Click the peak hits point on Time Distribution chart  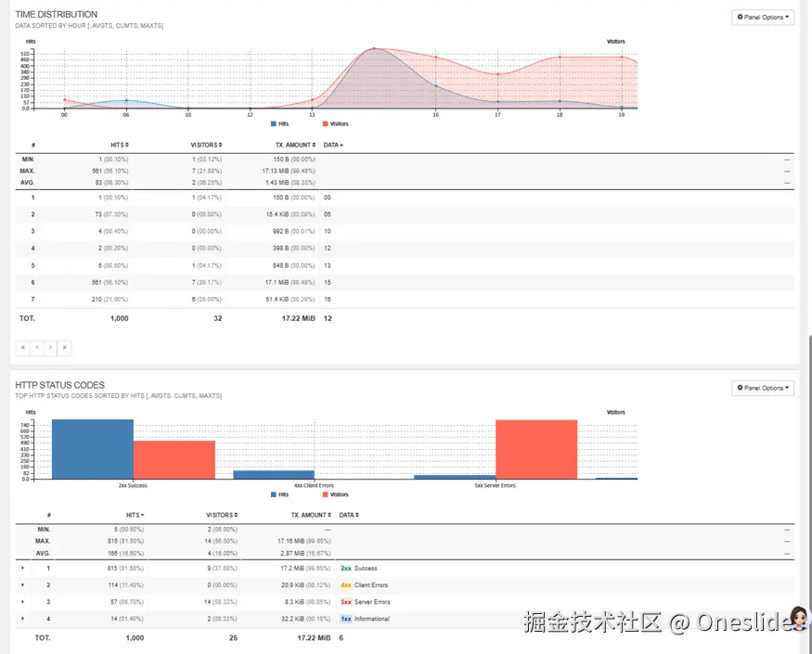[x=374, y=48]
